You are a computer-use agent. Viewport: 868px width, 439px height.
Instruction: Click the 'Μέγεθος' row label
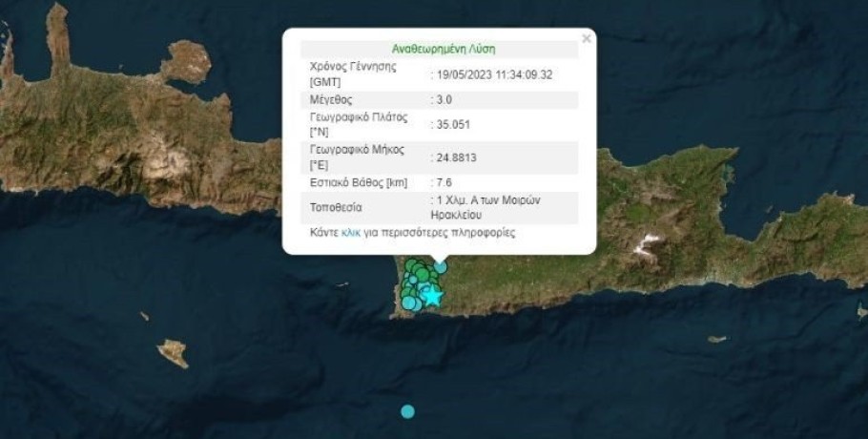(x=331, y=100)
